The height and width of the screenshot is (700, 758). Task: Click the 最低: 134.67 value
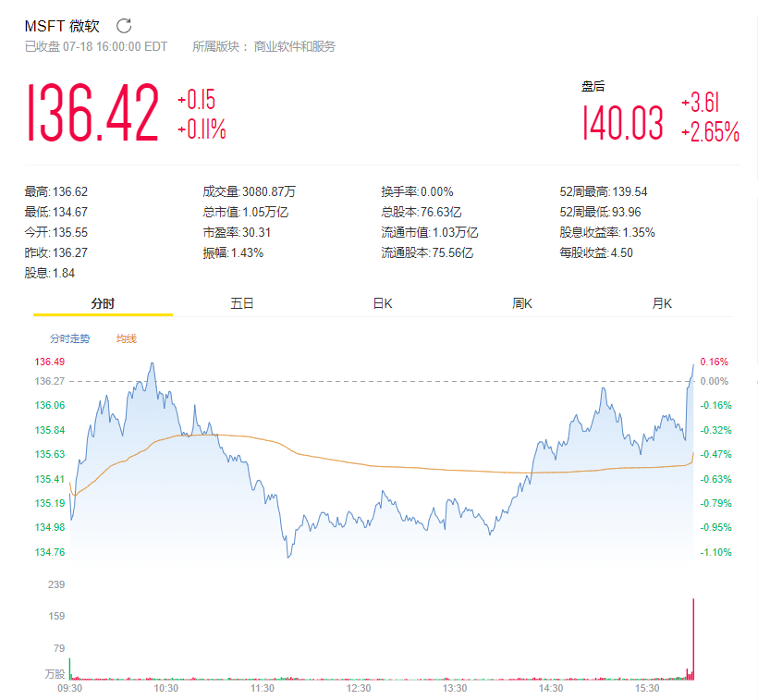[56, 213]
